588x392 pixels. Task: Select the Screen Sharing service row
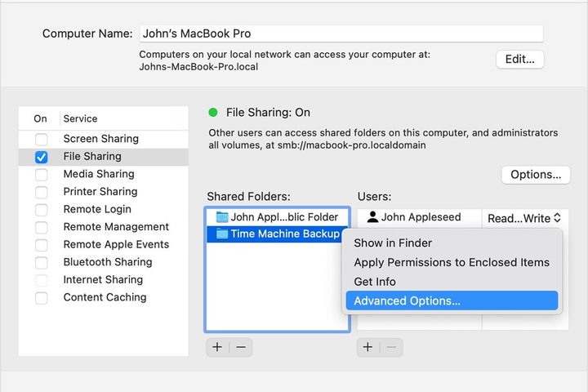coord(104,139)
